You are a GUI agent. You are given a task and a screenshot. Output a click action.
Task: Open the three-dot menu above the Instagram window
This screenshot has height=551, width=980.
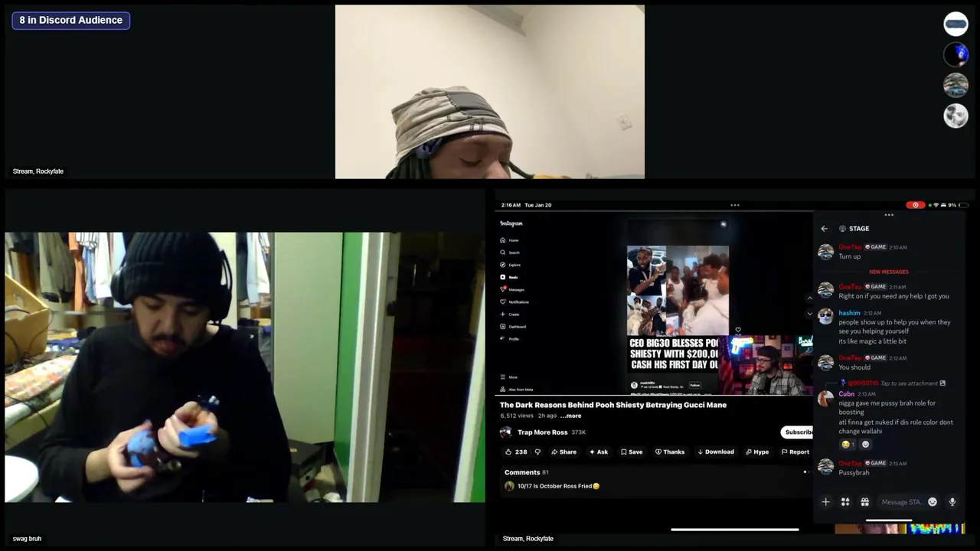point(735,205)
